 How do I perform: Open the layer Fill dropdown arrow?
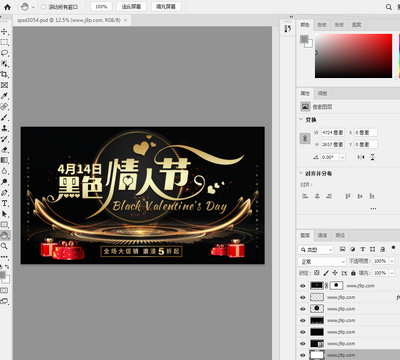click(392, 273)
